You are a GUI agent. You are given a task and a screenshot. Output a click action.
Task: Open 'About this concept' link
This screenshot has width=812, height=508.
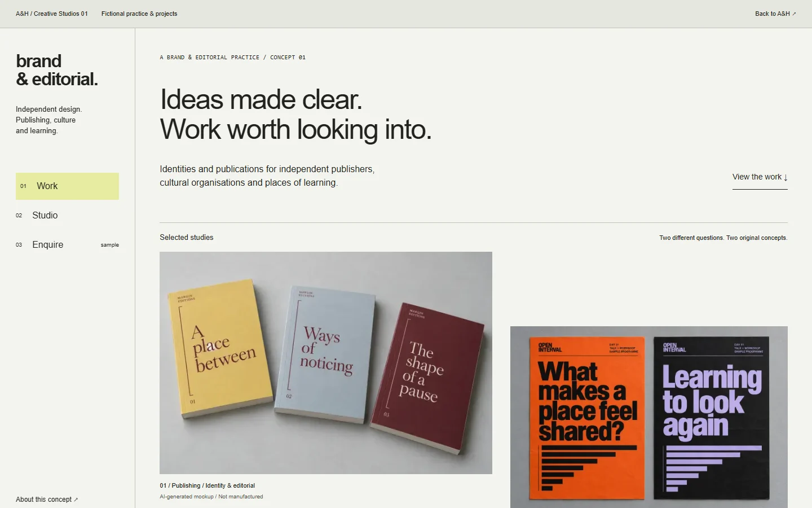pos(47,500)
